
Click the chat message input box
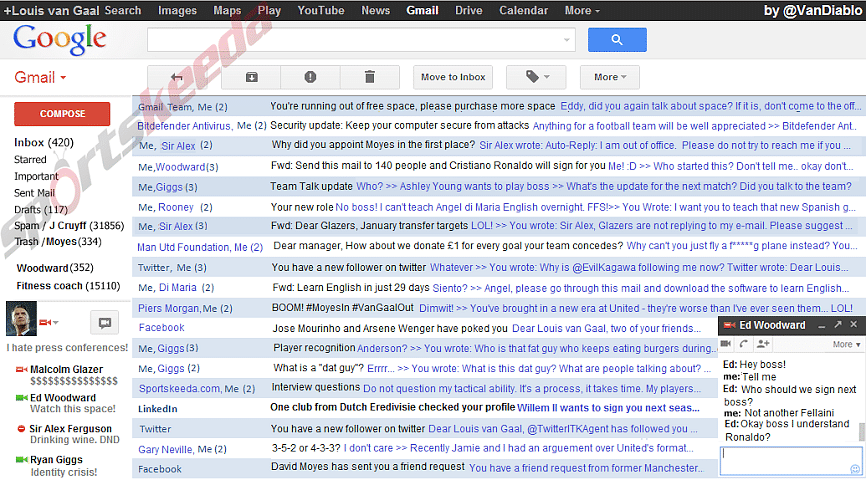[790, 461]
